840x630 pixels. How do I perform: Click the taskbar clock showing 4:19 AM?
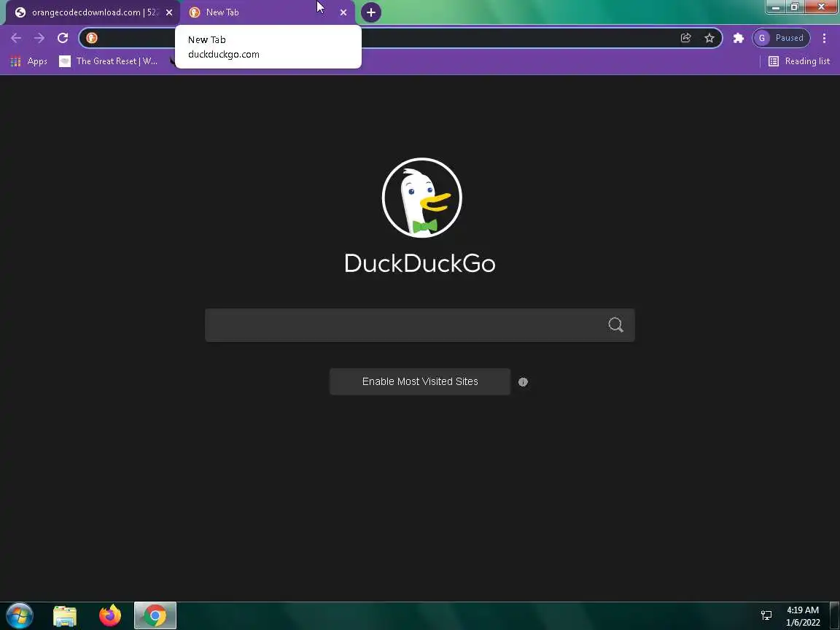(803, 616)
